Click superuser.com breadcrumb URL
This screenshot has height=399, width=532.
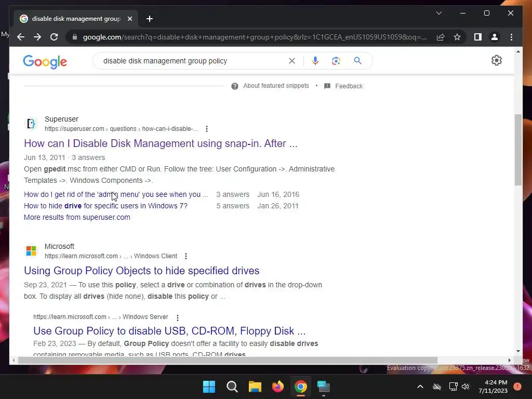point(122,129)
